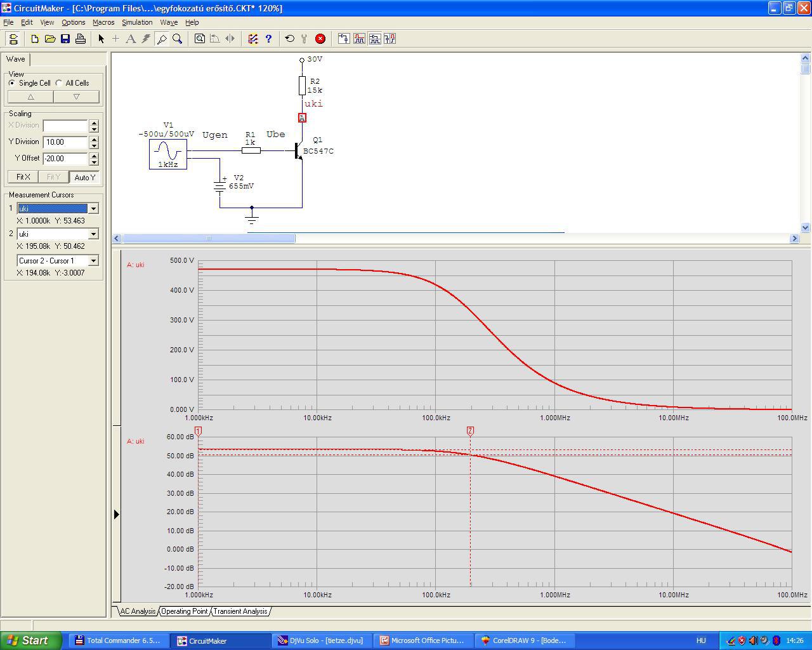This screenshot has width=812, height=650.
Task: Open the Options menu
Action: tap(74, 22)
